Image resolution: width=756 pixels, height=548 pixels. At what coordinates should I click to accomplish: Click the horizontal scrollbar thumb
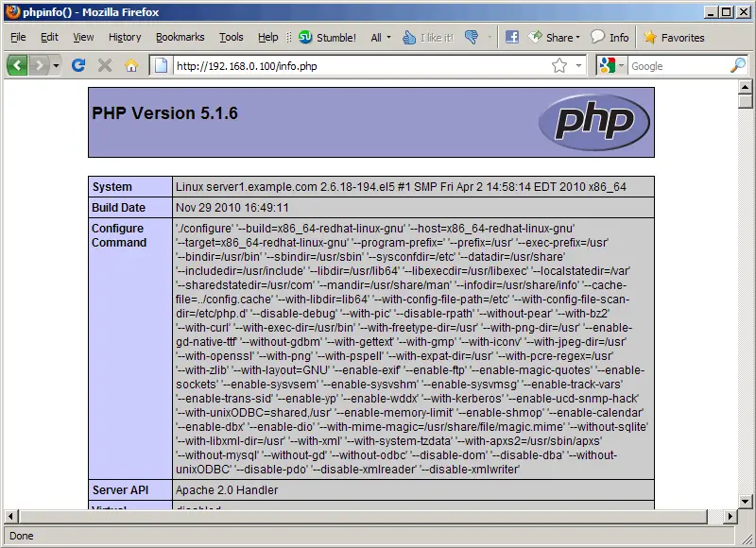coord(363,516)
